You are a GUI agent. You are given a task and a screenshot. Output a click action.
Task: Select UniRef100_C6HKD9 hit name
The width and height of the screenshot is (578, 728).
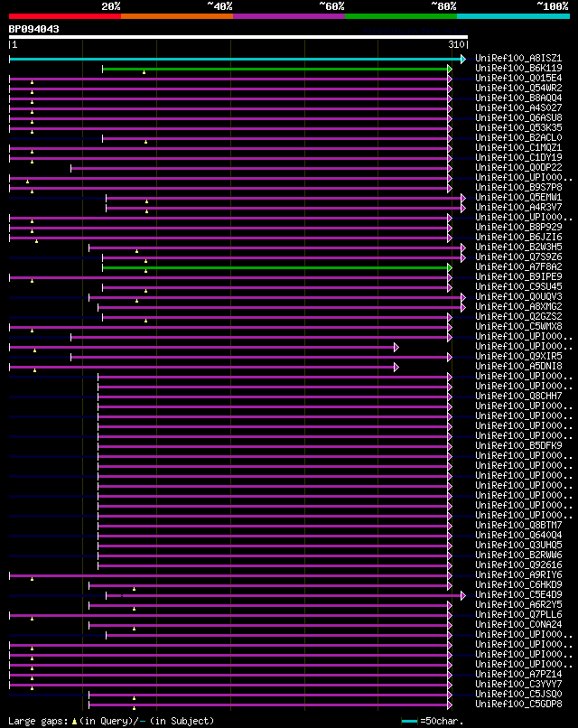tap(518, 584)
